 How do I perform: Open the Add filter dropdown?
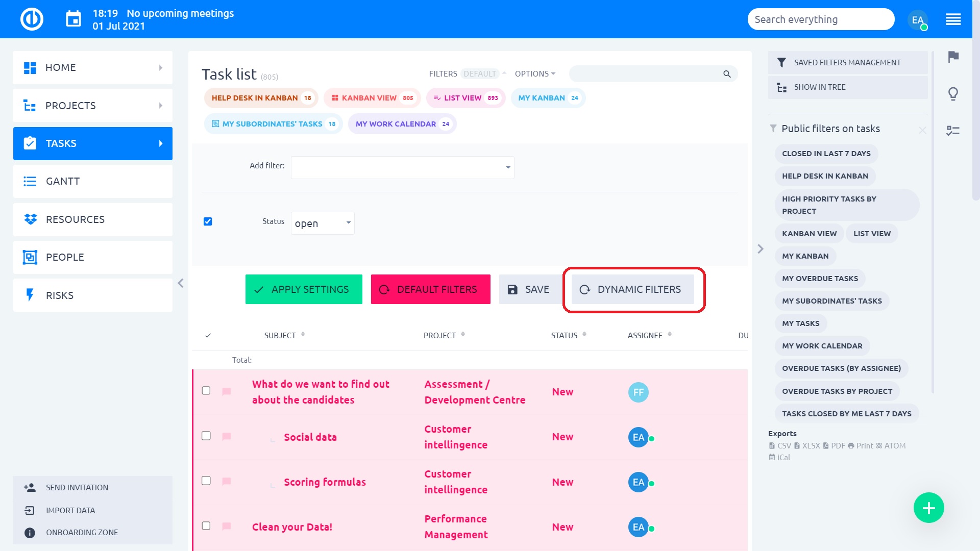pyautogui.click(x=402, y=167)
